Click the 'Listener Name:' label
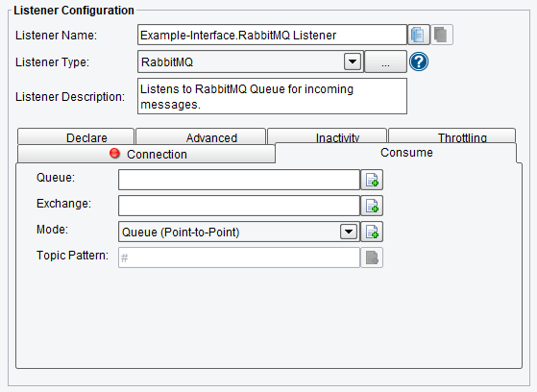The width and height of the screenshot is (537, 392). [x=56, y=36]
